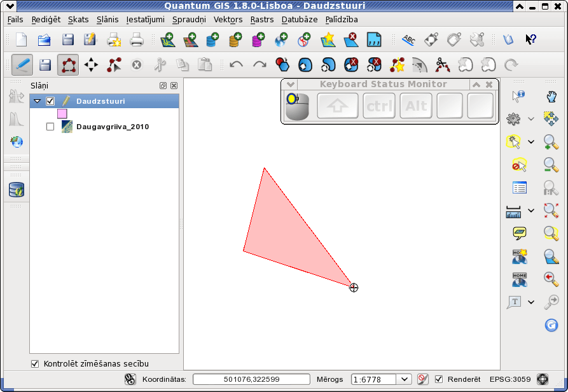
Task: Choose the Zoom In magnifier
Action: 551,142
